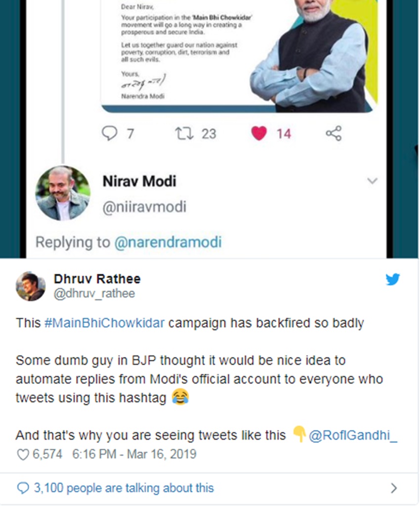
Task: Open the 6:16 PM - Mar 16, 2019 timestamp
Action: pyautogui.click(x=134, y=454)
